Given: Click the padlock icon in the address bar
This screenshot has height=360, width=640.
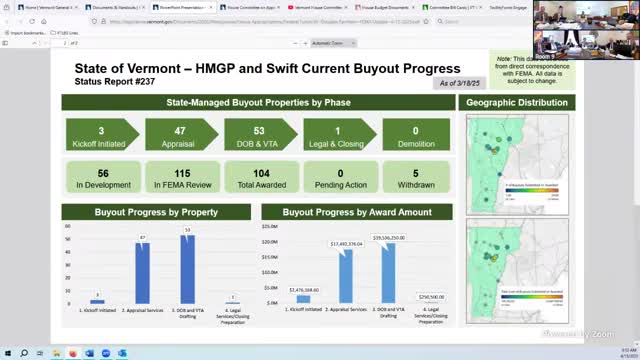Looking at the screenshot, I should coord(103,21).
